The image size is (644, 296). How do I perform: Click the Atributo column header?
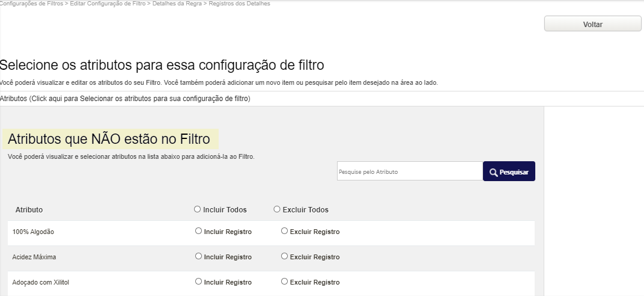(x=29, y=209)
